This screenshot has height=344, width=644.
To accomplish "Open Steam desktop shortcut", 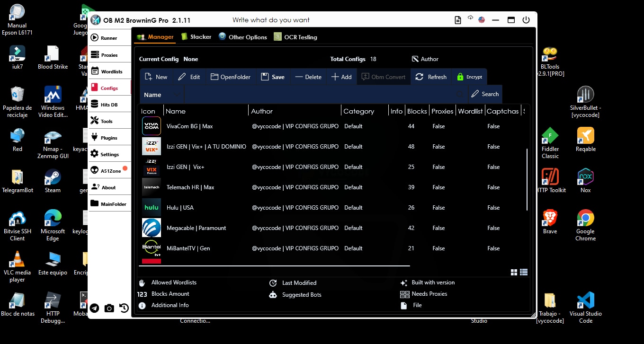I will [53, 181].
